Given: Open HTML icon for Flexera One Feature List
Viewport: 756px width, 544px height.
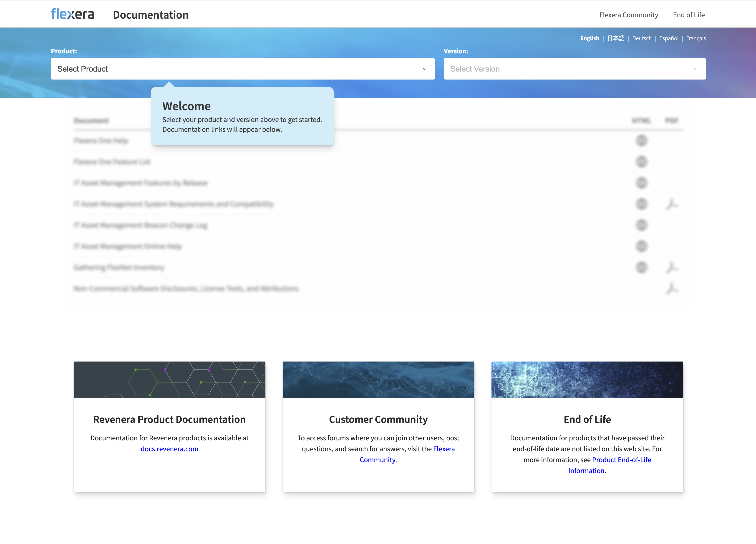Looking at the screenshot, I should tap(641, 162).
